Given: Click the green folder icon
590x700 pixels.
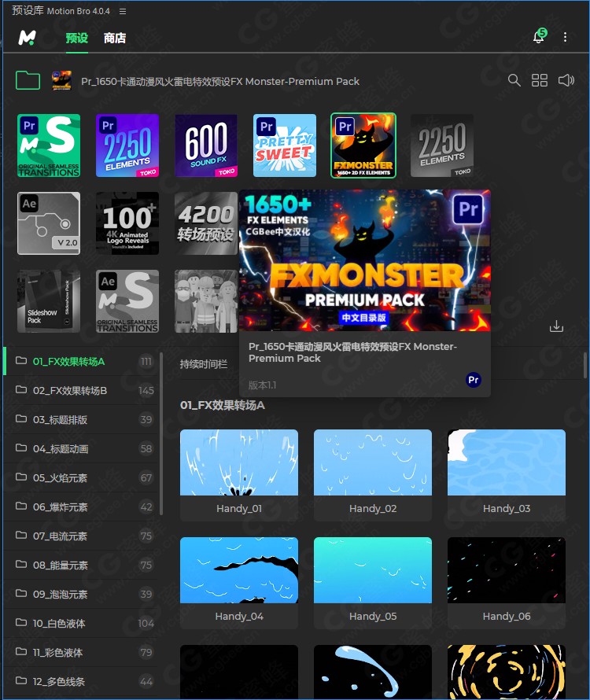Looking at the screenshot, I should pyautogui.click(x=28, y=80).
